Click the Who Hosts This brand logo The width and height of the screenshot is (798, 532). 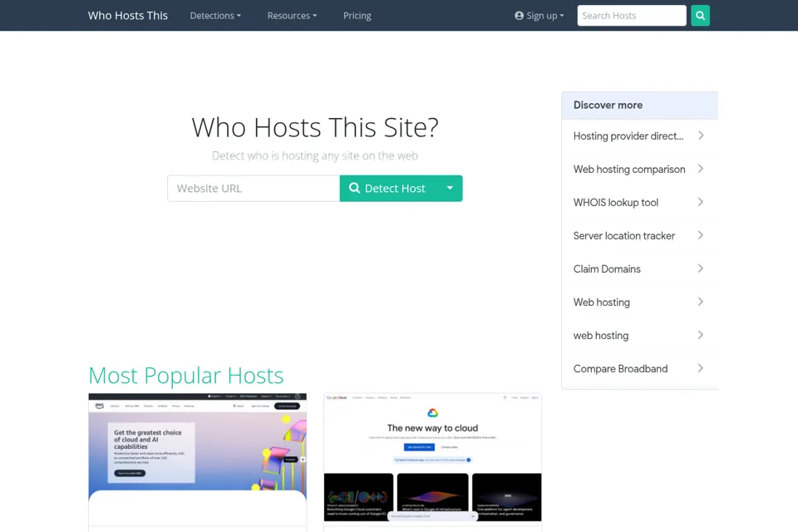click(x=128, y=16)
